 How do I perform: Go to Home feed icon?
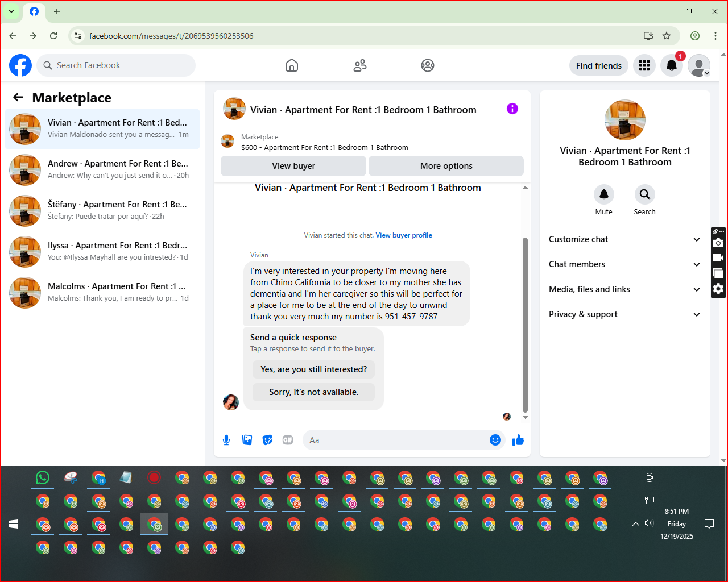[x=292, y=65]
